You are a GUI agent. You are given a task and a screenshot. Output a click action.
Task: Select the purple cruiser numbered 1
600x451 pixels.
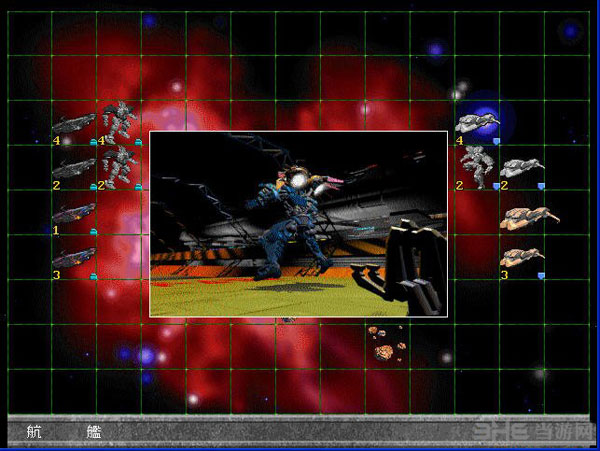click(x=74, y=213)
